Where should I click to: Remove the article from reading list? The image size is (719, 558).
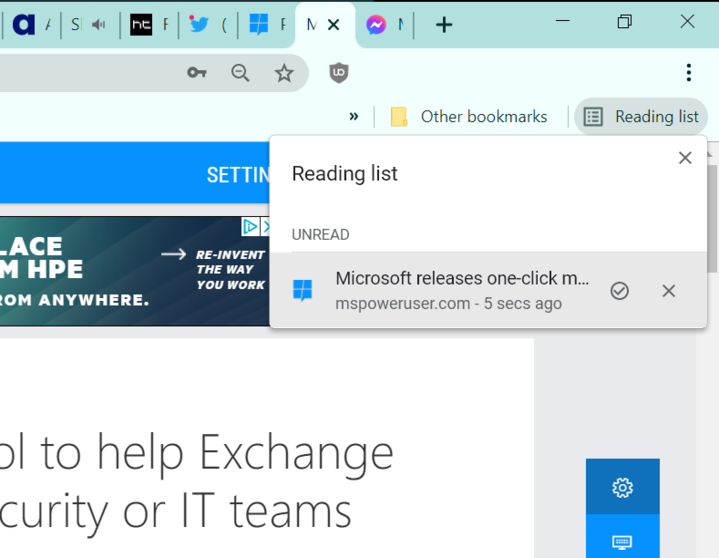[669, 291]
